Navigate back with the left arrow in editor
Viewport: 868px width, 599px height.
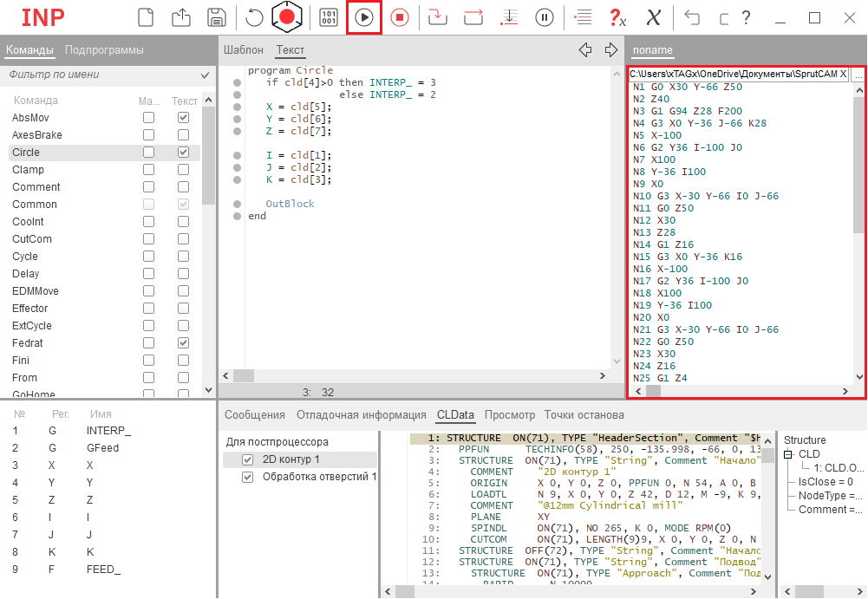[x=585, y=49]
